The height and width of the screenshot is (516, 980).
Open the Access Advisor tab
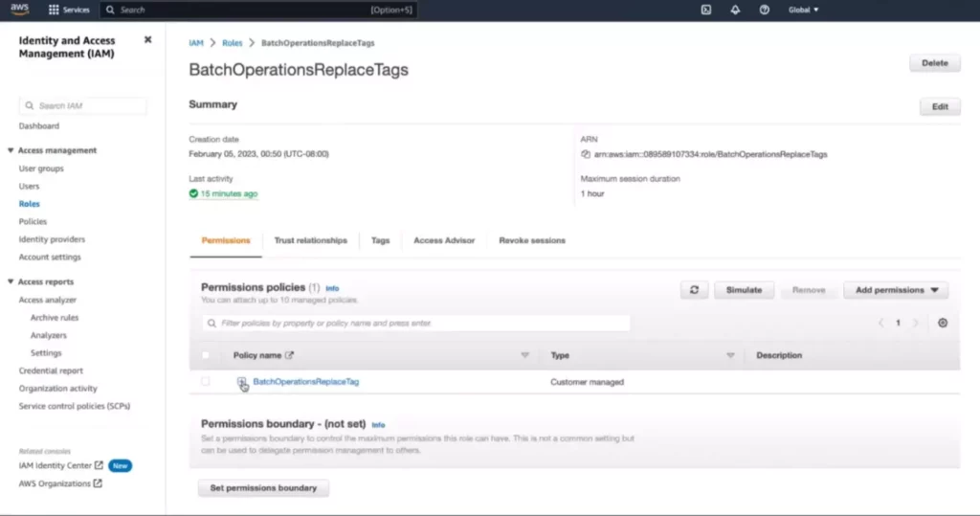444,241
